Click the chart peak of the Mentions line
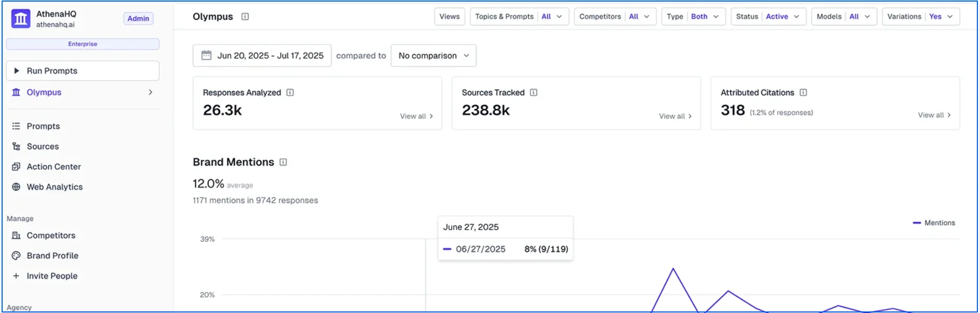The width and height of the screenshot is (980, 313). coord(673,269)
